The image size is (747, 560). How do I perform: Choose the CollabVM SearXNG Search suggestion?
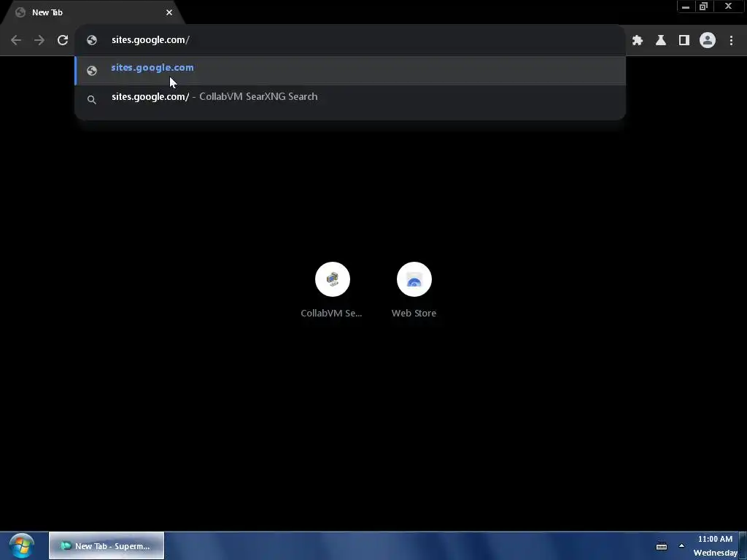[350, 98]
